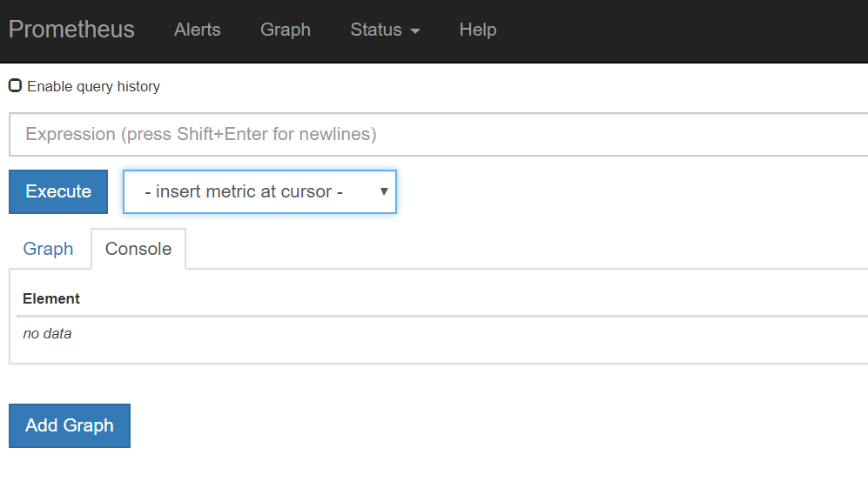Click empty dark navbar area right of Help
This screenshot has height=488, width=868.
tap(681, 31)
